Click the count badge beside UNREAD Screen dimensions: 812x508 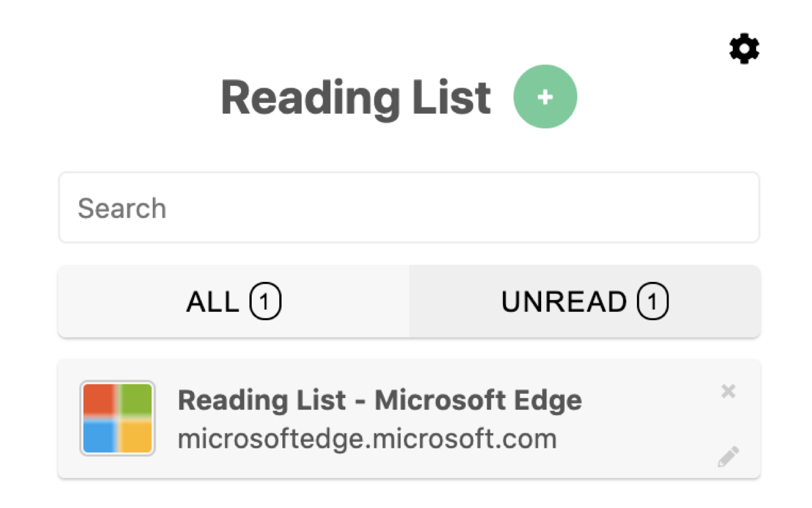click(652, 303)
